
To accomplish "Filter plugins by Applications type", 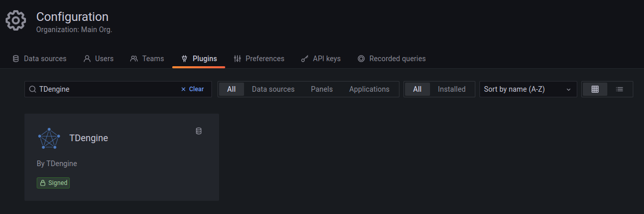I will click(369, 89).
